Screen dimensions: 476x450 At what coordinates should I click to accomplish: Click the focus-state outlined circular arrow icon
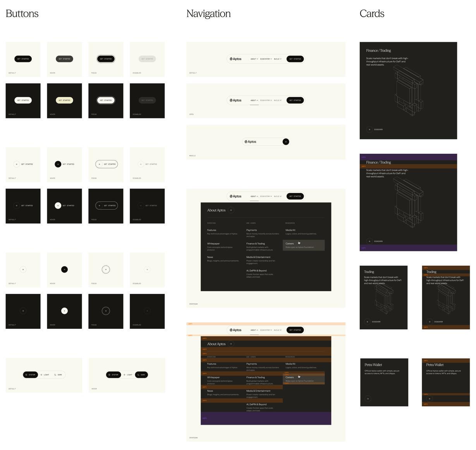(x=106, y=269)
